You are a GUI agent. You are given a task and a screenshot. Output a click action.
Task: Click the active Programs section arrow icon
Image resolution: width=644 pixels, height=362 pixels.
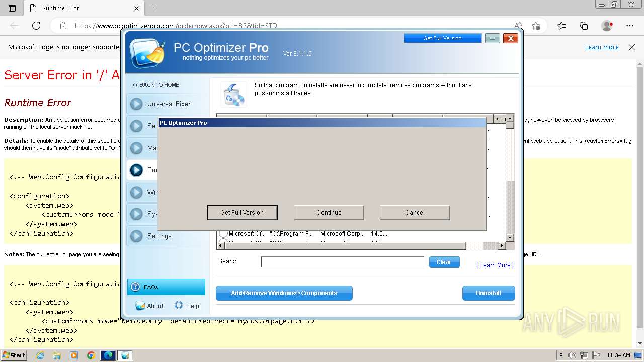pyautogui.click(x=136, y=170)
